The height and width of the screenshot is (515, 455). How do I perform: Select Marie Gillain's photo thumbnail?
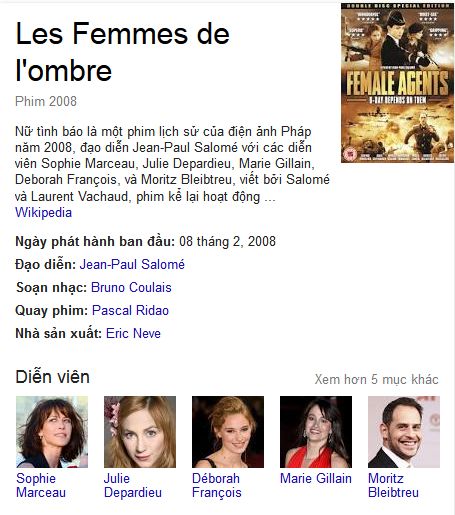coord(316,432)
